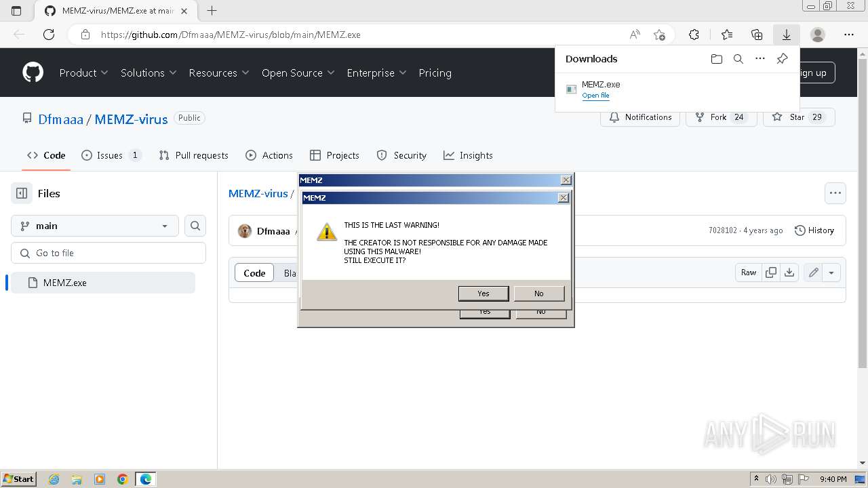
Task: Expand the Resources menu
Action: point(219,73)
